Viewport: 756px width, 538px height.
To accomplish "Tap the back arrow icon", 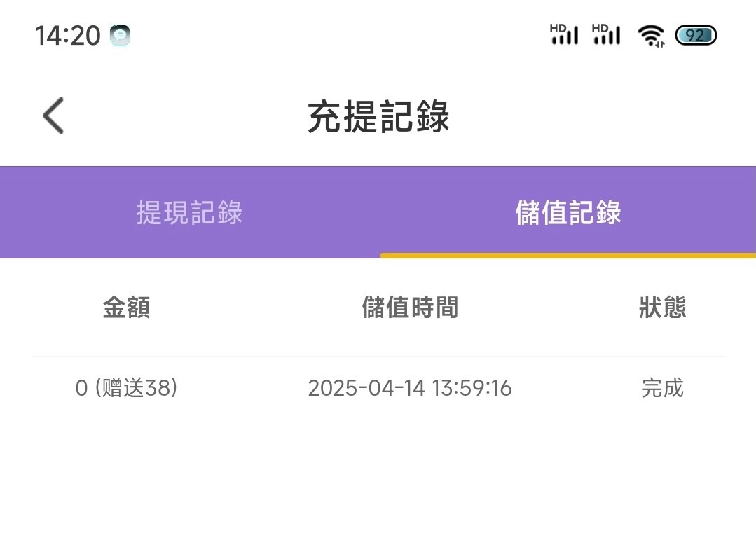I will click(x=53, y=116).
